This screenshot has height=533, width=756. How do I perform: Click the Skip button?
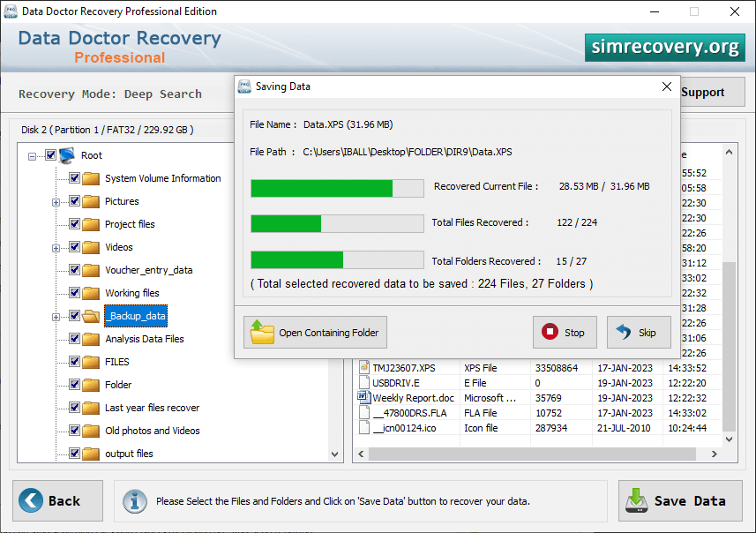click(639, 333)
